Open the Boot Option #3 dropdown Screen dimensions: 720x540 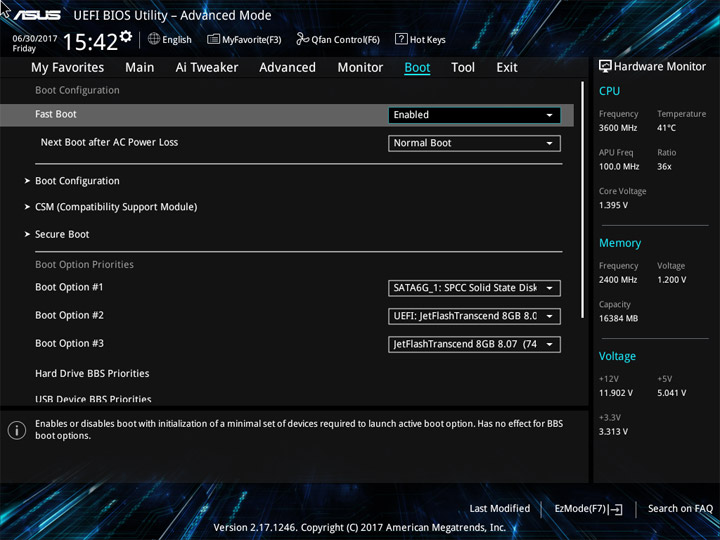point(474,344)
